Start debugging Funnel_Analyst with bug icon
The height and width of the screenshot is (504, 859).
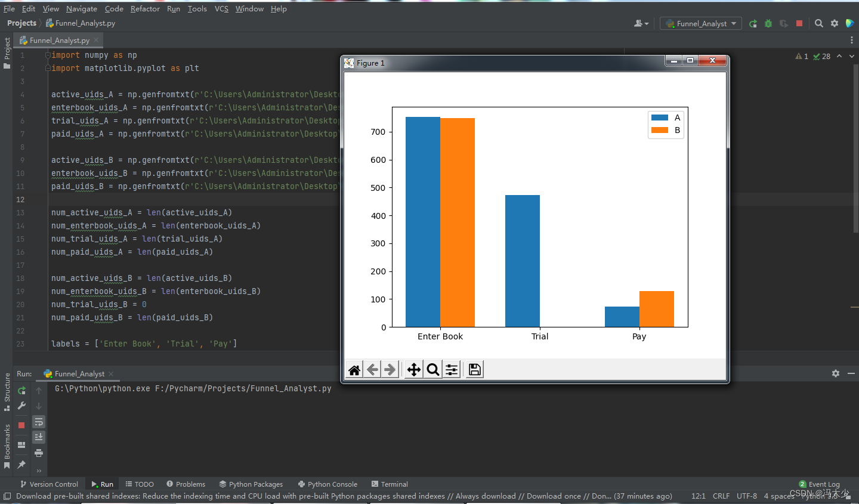(x=768, y=23)
